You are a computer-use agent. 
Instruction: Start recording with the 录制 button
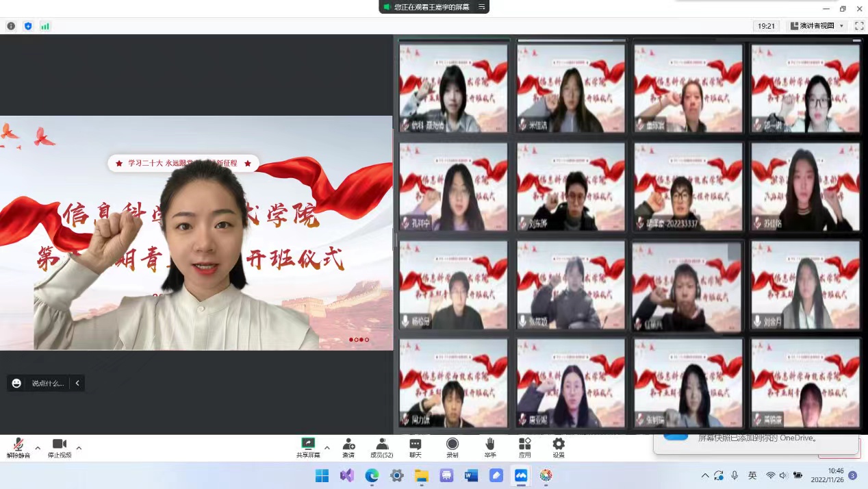452,448
